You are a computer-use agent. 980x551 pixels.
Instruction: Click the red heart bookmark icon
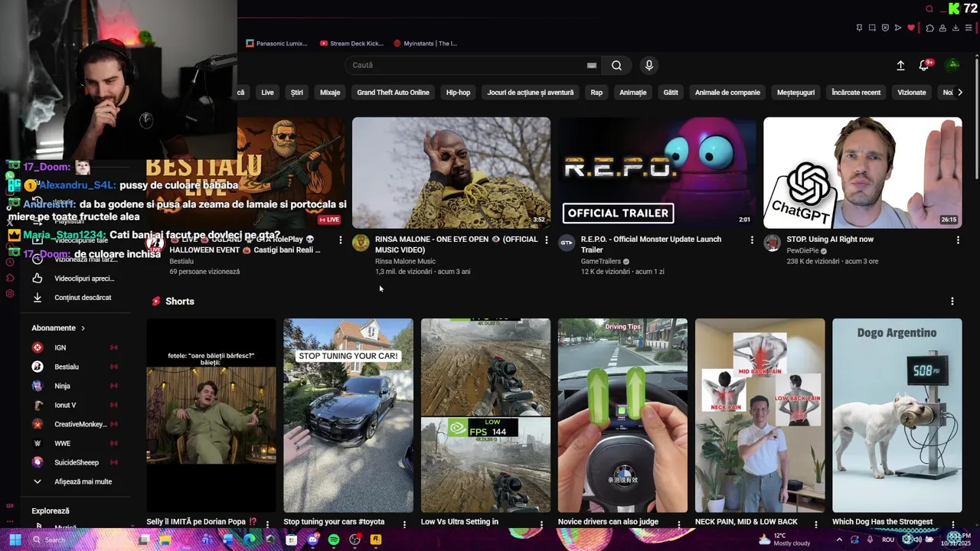pos(911,28)
